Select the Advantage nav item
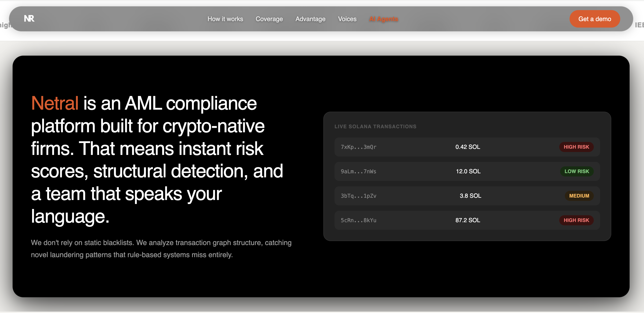The image size is (644, 313). click(310, 19)
